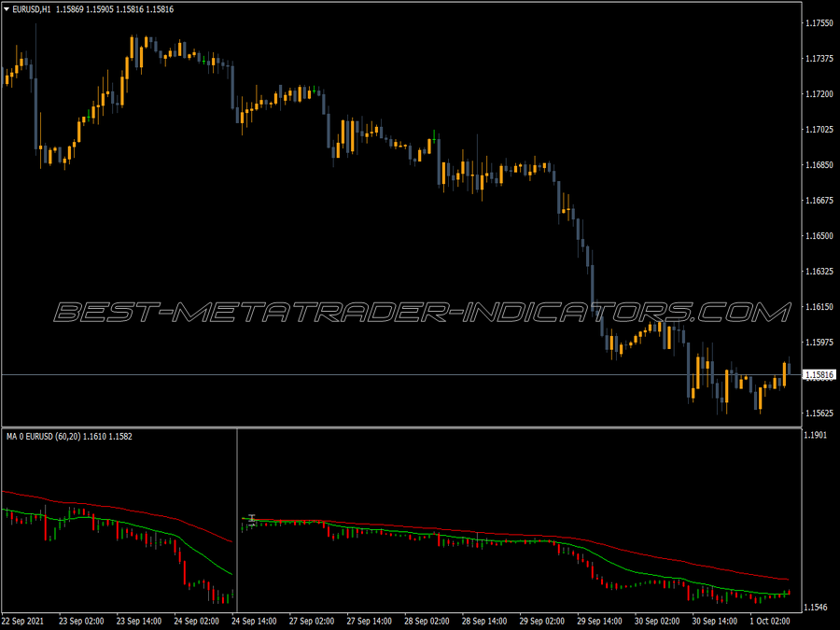Click the 1.1546 indicator scale label
840x630 pixels.
816,607
